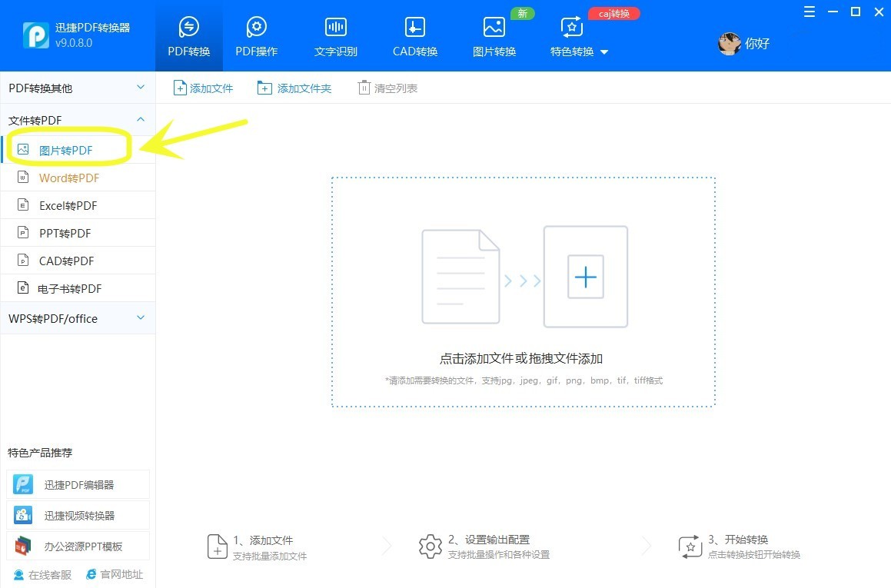The image size is (891, 588).
Task: Select Word转PDF conversion
Action: point(68,178)
